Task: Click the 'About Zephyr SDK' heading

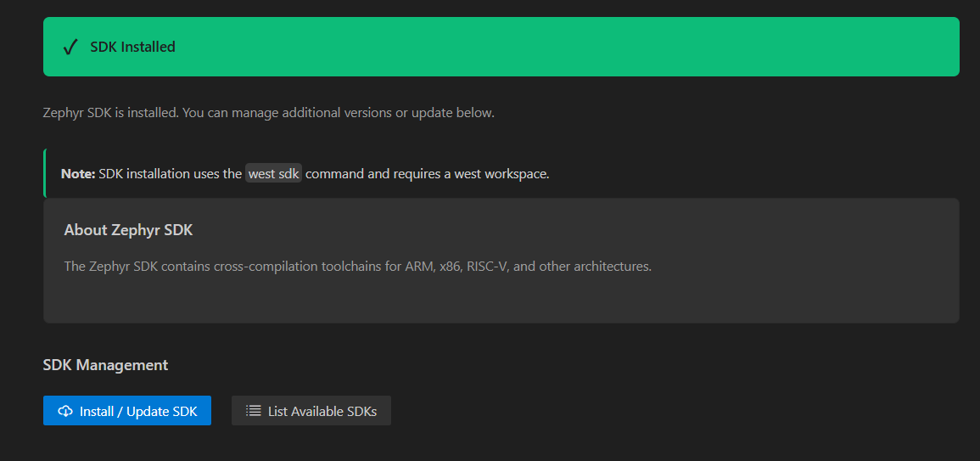Action: [x=129, y=230]
